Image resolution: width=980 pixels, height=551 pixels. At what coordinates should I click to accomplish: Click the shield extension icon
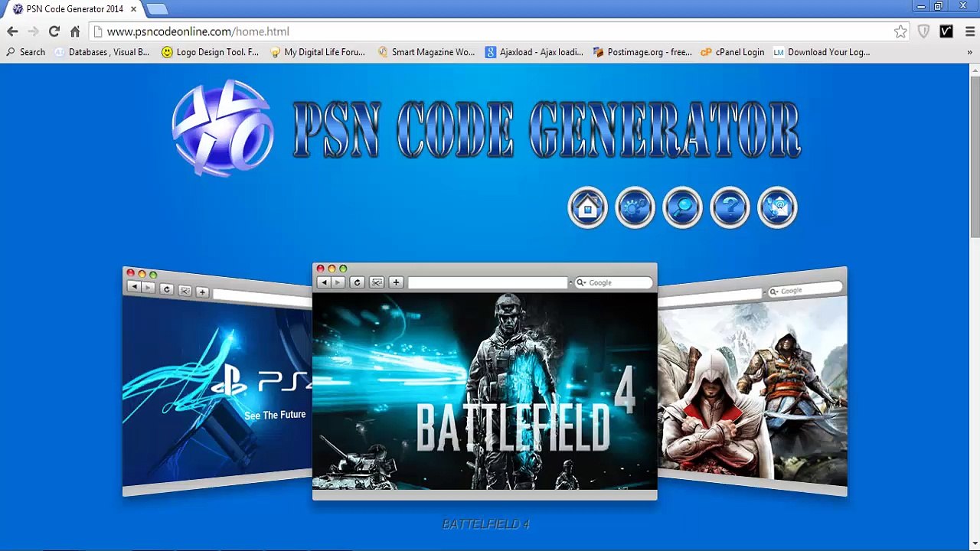[x=924, y=31]
